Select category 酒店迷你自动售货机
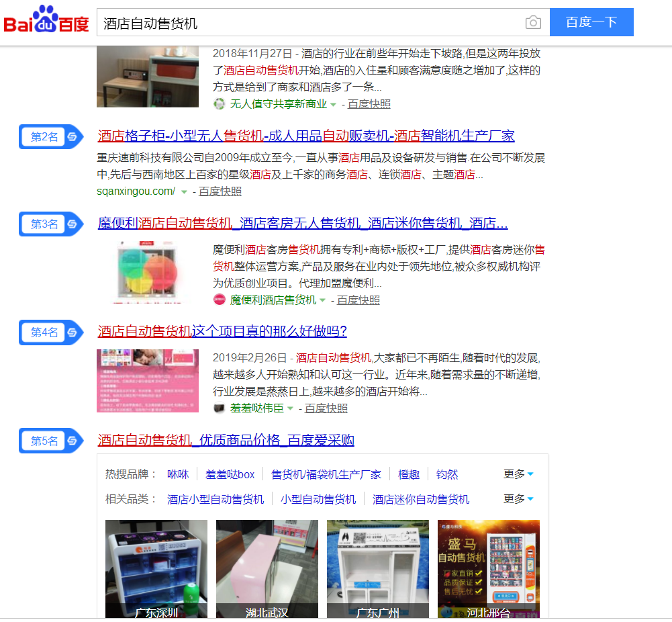 coord(421,499)
